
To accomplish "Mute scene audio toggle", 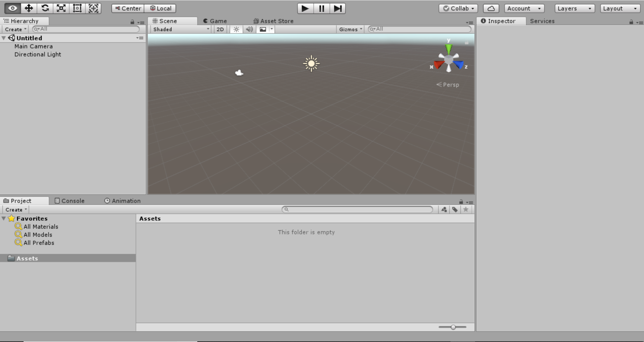I will click(x=249, y=29).
